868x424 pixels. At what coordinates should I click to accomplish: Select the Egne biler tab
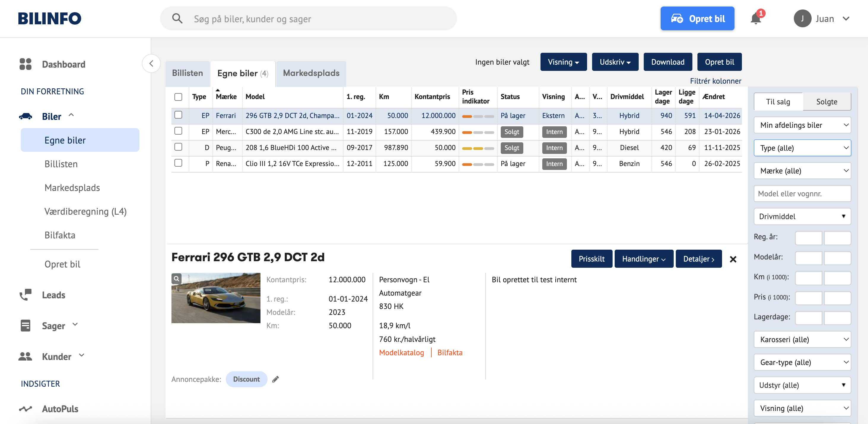pos(243,74)
